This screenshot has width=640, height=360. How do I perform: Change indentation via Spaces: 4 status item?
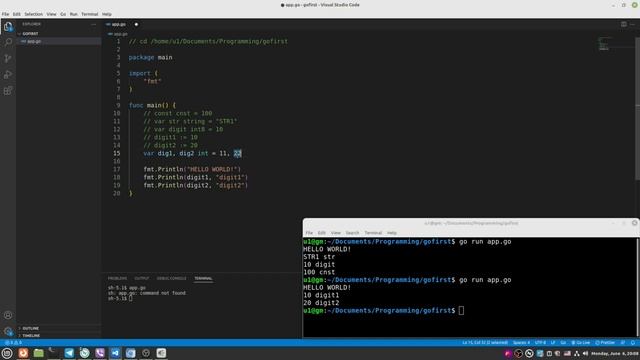(x=521, y=342)
